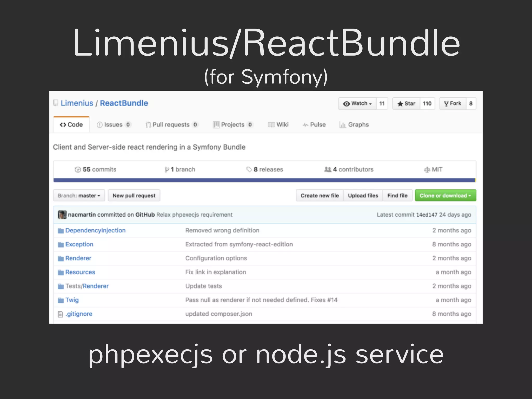Click the Exception folder icon

point(61,245)
